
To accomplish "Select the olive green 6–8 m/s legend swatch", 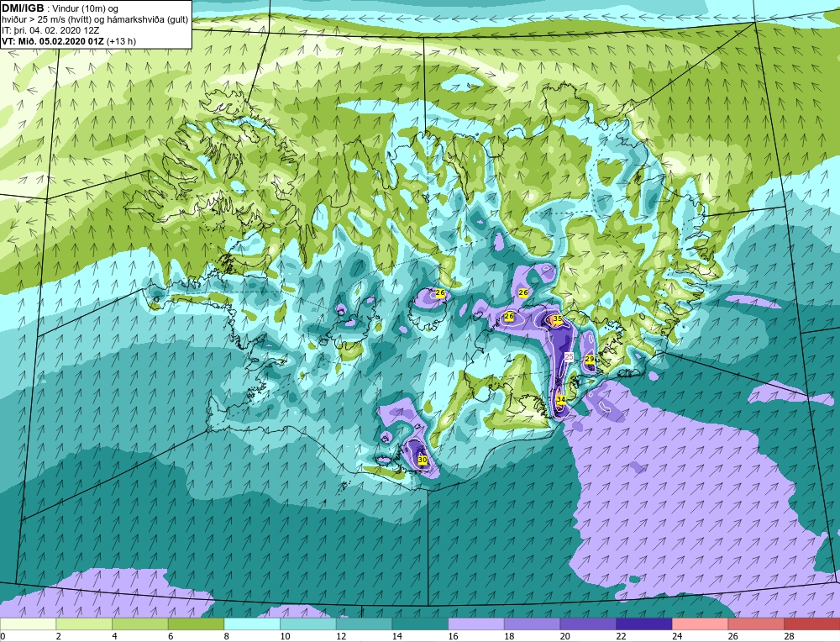I will [x=196, y=624].
